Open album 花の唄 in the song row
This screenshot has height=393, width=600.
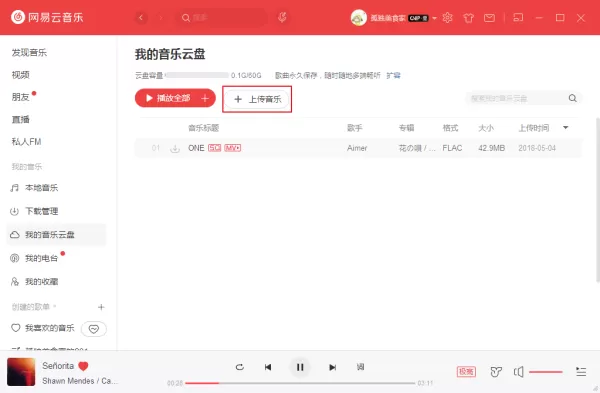[417, 148]
